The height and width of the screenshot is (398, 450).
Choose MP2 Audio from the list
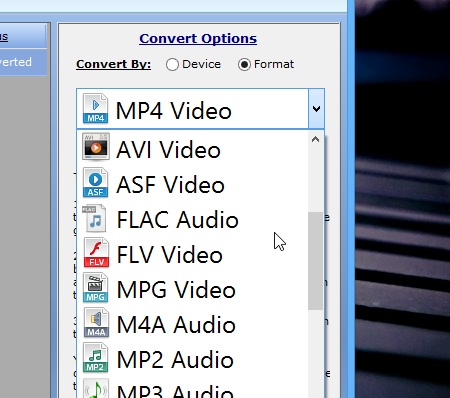[192, 359]
